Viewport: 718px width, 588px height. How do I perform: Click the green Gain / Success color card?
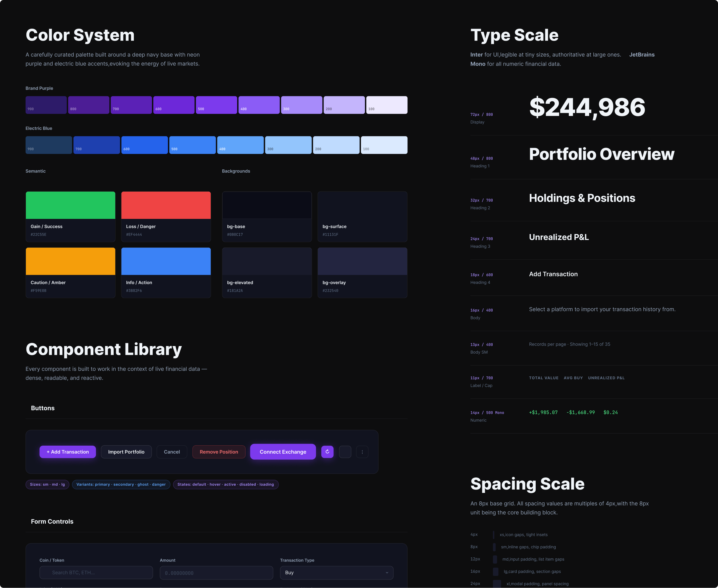70,217
